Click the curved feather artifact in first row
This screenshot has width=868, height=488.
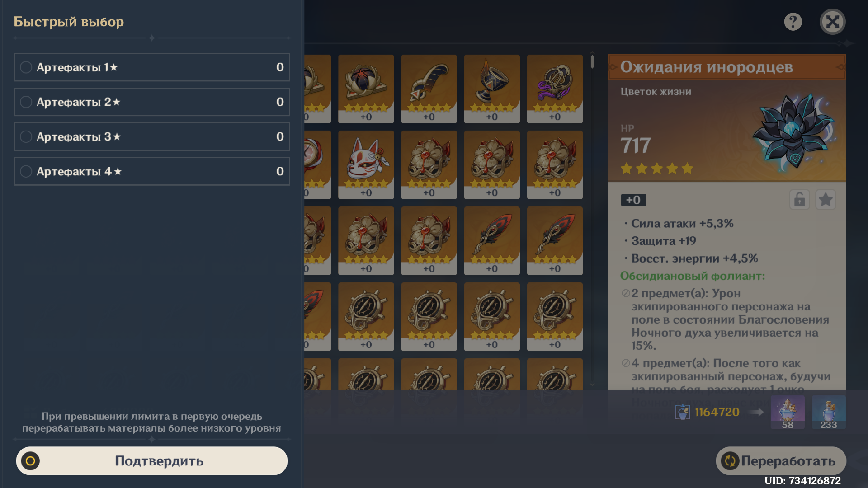[429, 89]
